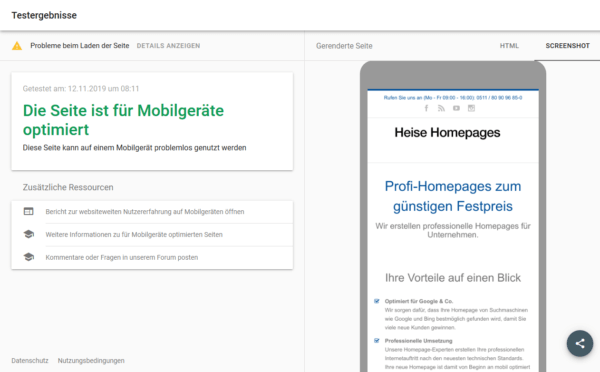Click graduation cap icon beside Weitere Informationen
The height and width of the screenshot is (372, 600).
[x=29, y=234]
